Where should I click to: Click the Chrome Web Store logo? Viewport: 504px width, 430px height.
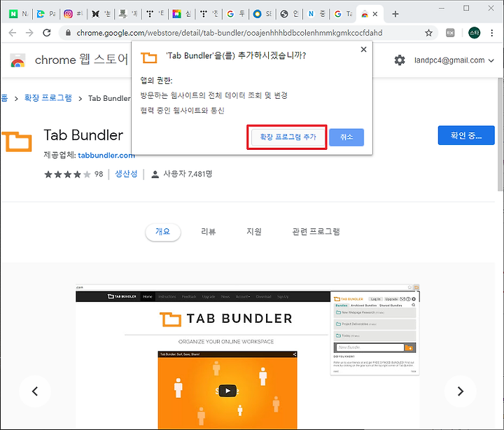(17, 60)
